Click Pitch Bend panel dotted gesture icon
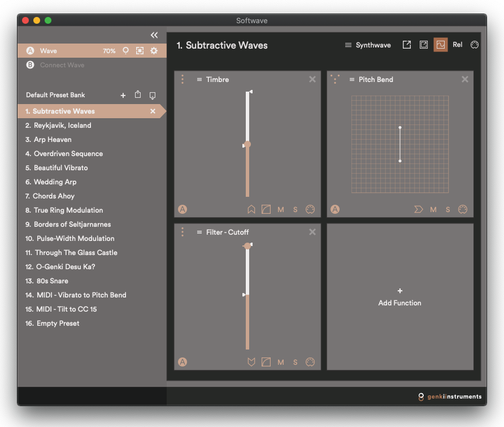This screenshot has width=504, height=427. click(x=335, y=79)
